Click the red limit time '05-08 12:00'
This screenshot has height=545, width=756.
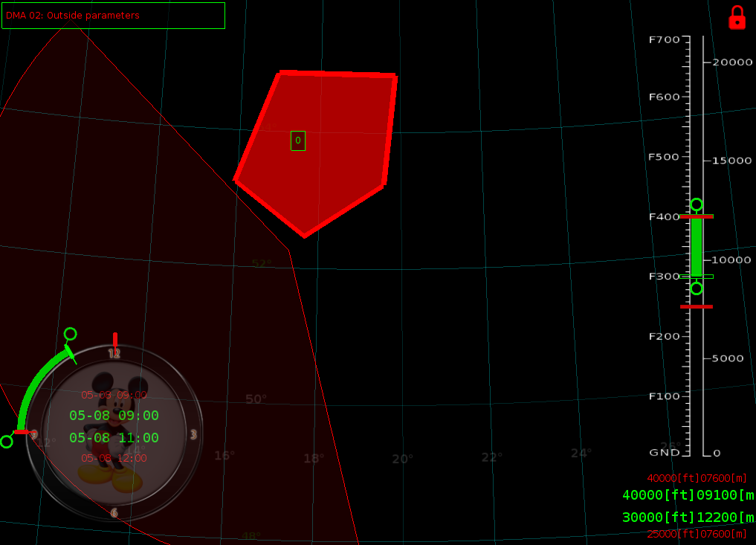[x=114, y=458]
